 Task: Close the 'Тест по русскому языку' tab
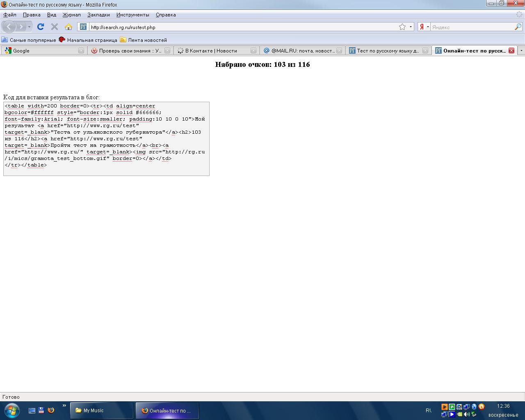tap(425, 50)
